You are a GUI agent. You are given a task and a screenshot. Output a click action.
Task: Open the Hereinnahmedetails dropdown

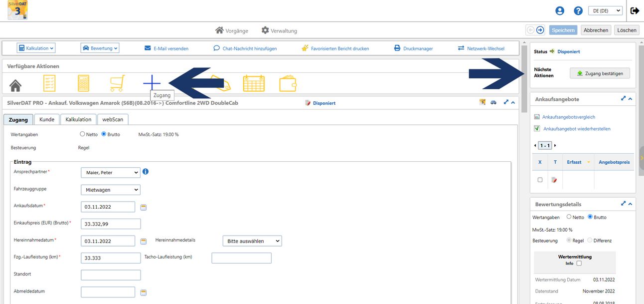tap(252, 241)
